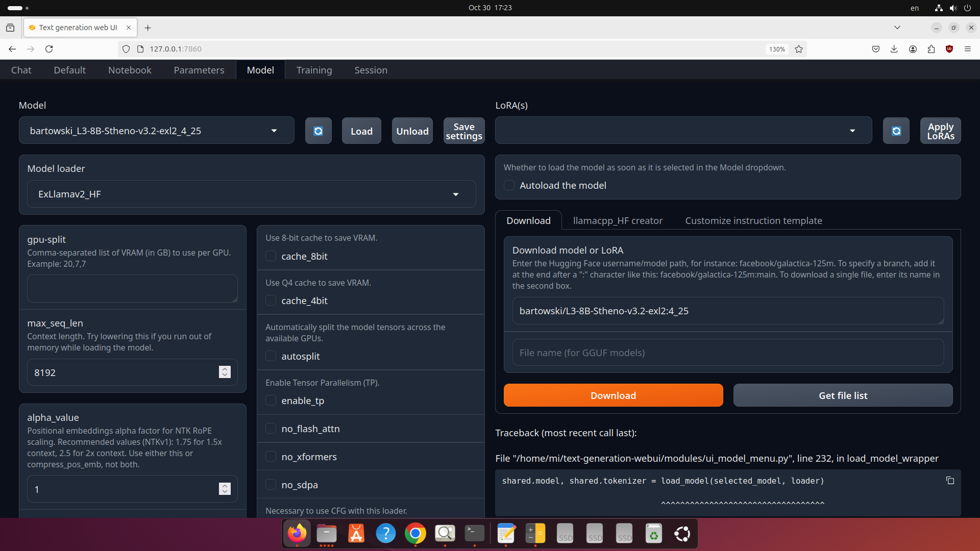Open Firefox application menu
Image resolution: width=980 pixels, height=551 pixels.
coord(968,49)
